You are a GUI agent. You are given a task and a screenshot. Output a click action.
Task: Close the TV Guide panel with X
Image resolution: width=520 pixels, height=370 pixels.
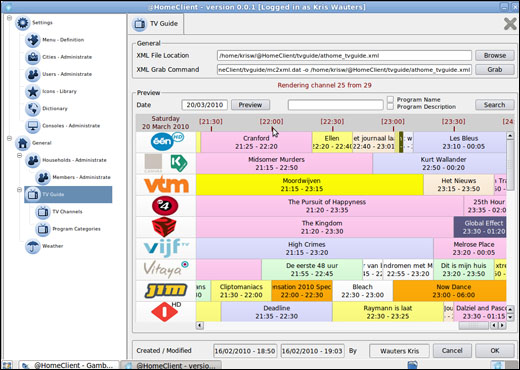coord(510,24)
